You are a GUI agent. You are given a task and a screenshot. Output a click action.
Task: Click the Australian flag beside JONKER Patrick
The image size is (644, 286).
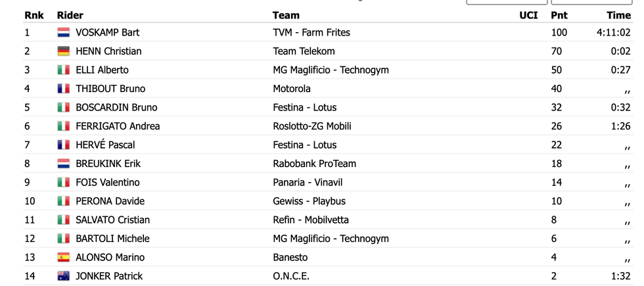pos(63,276)
